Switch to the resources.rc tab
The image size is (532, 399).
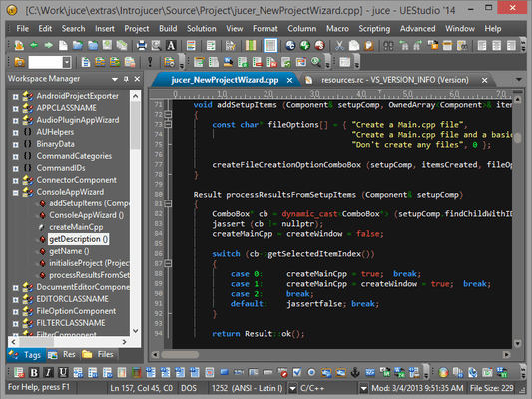pyautogui.click(x=394, y=80)
